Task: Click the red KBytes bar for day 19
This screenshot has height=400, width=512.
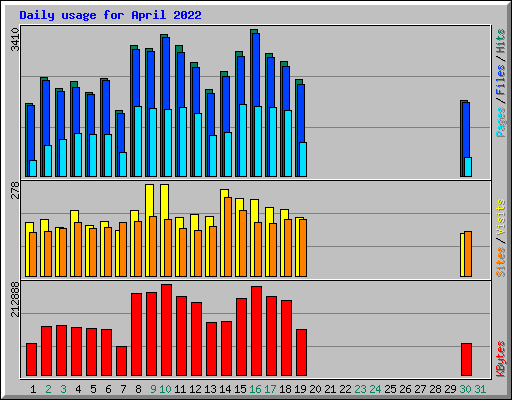Action: pos(302,353)
